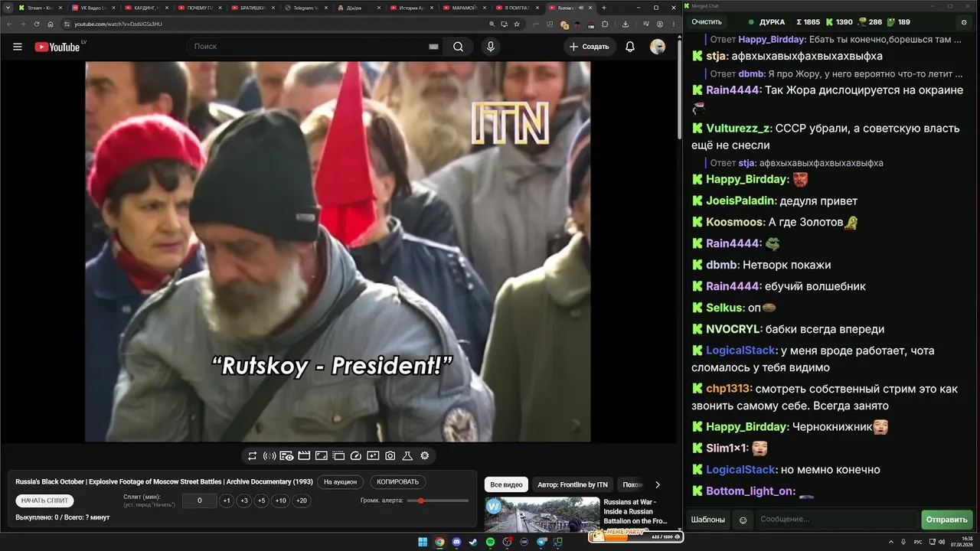Open Telegram from the taskbar
Viewport: 980px width, 551px height.
[542, 542]
